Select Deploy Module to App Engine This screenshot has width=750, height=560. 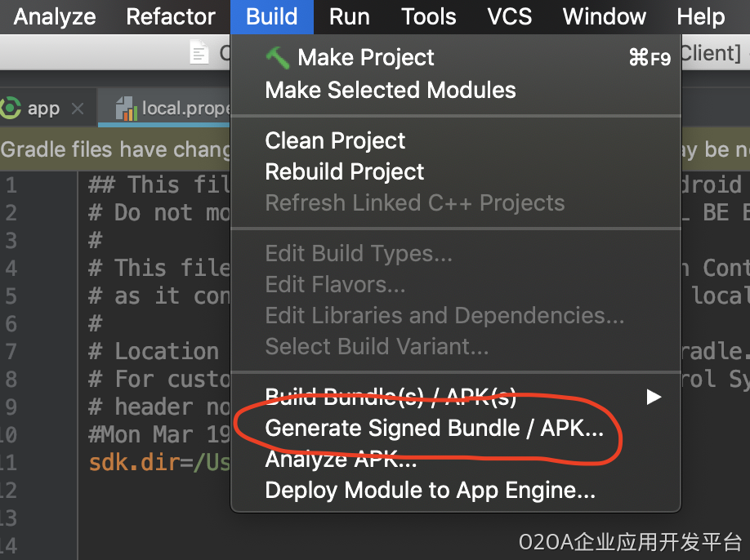(430, 491)
